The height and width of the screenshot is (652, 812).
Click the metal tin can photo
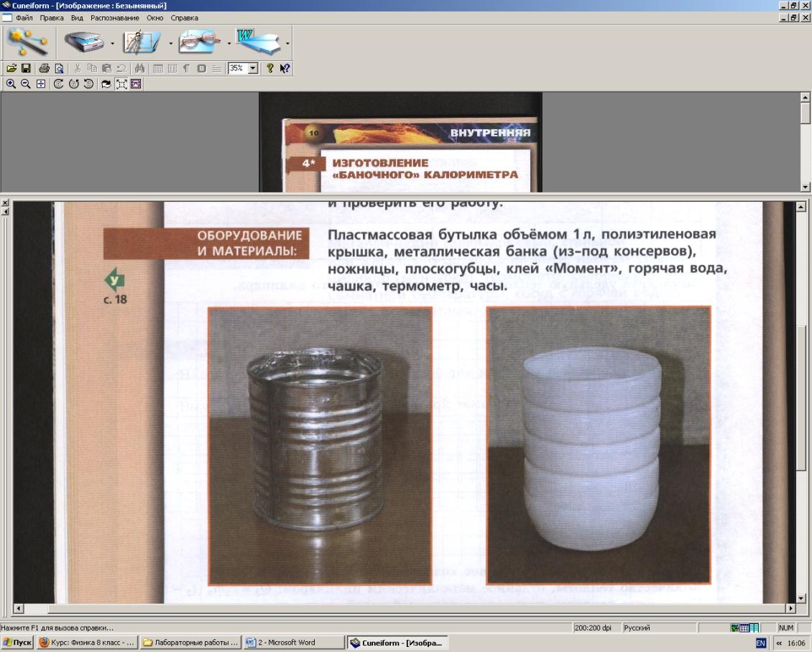(320, 446)
